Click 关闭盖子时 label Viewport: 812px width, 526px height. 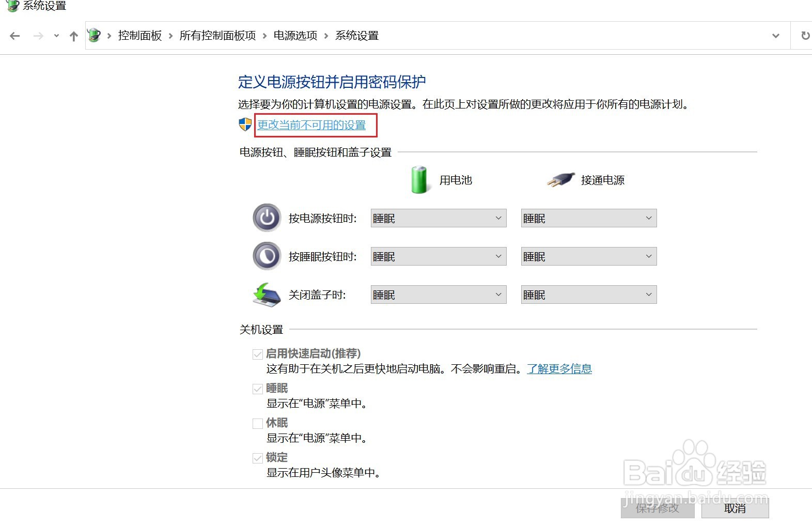coord(317,295)
